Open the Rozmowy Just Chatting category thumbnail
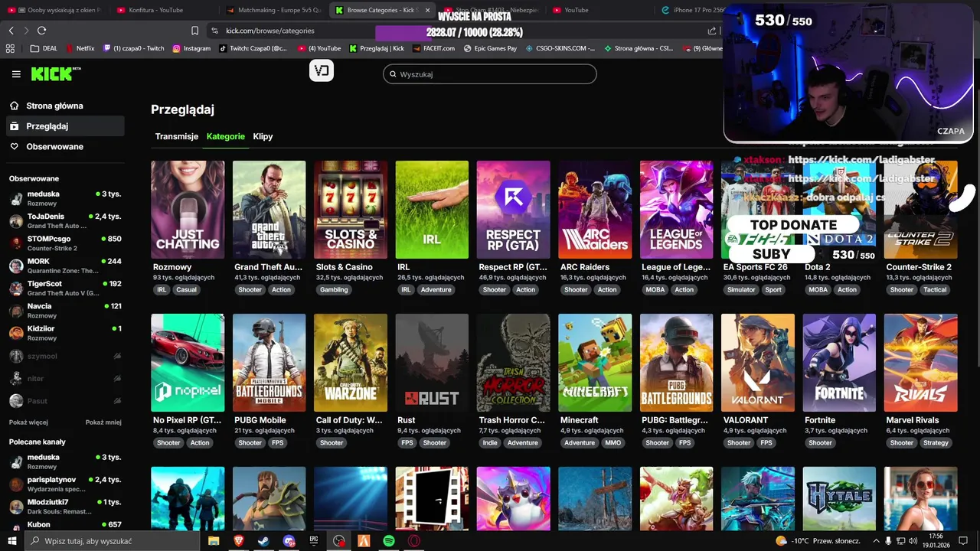980x551 pixels. (188, 210)
